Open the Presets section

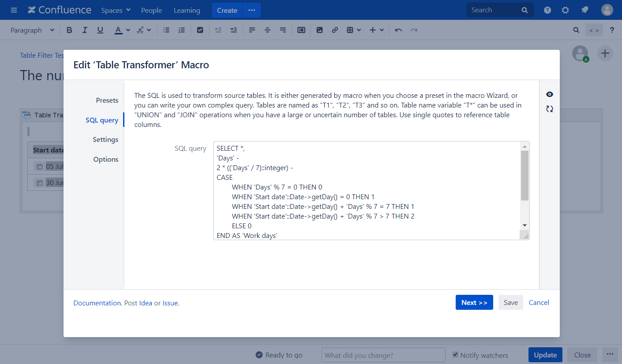107,100
